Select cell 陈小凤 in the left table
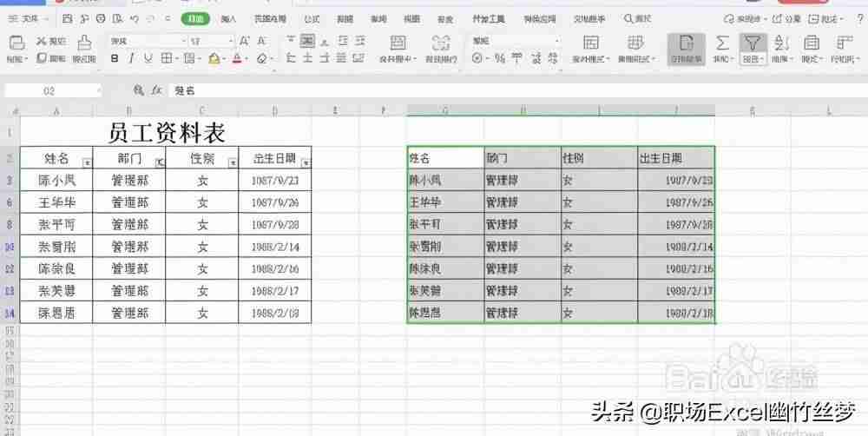This screenshot has width=868, height=436. (56, 180)
